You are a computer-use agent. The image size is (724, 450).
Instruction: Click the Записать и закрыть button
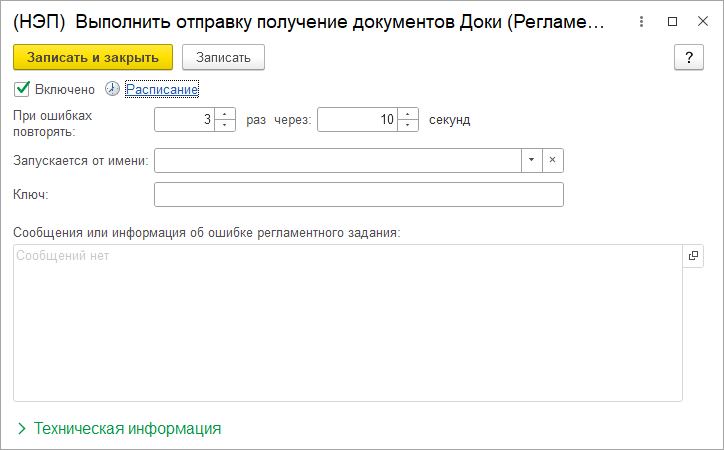tap(93, 58)
